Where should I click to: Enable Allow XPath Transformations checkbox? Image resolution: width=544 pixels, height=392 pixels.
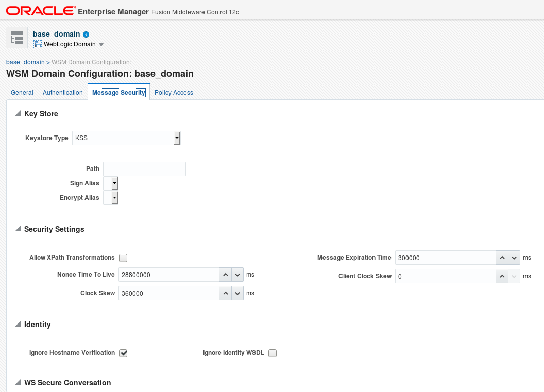pos(123,258)
